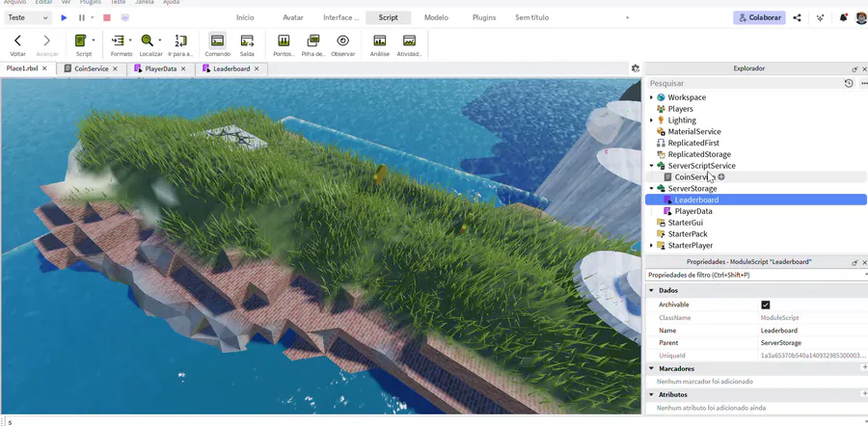Click the sparkle assistant icon

point(820,17)
